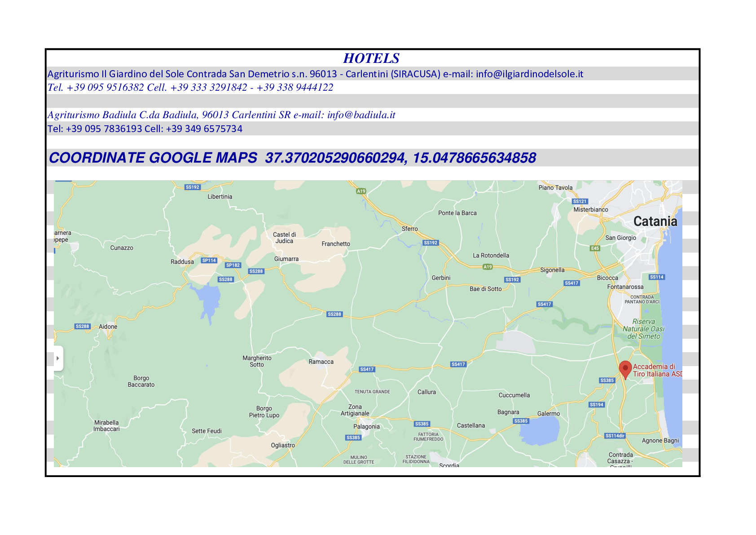
Task: Click the Gerbini label
Action: click(441, 278)
